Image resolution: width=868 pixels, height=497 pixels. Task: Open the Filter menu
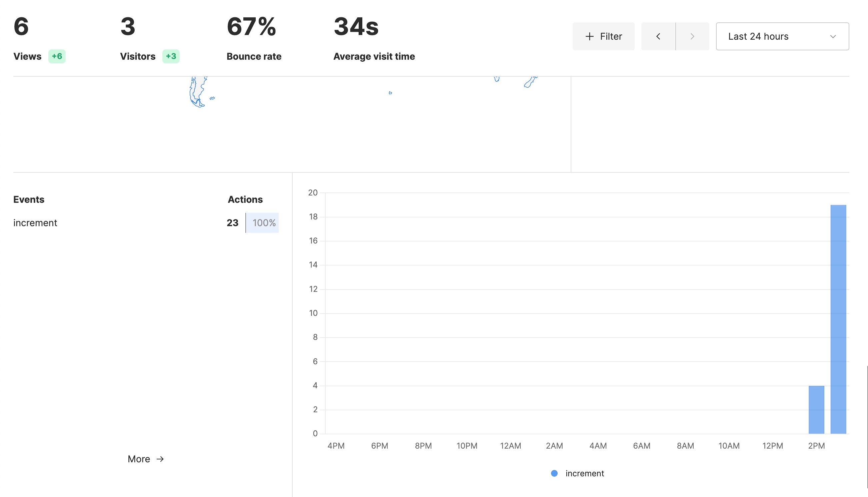603,36
